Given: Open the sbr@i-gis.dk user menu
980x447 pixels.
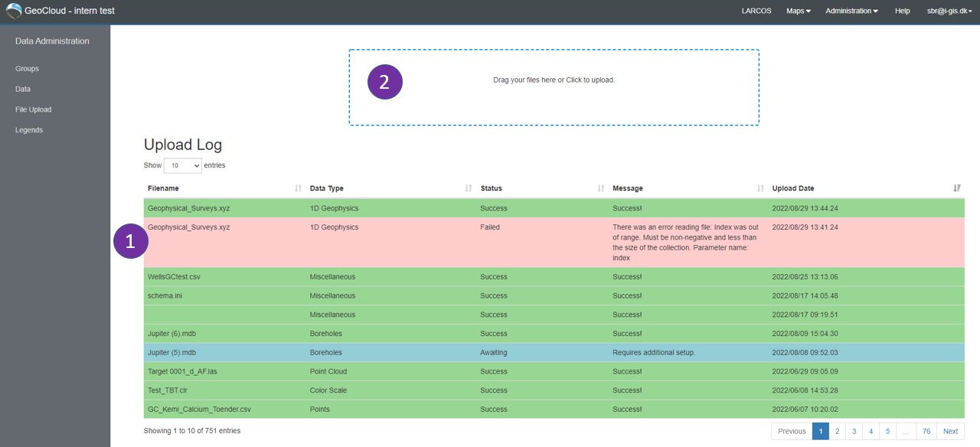Looking at the screenshot, I should pyautogui.click(x=949, y=11).
